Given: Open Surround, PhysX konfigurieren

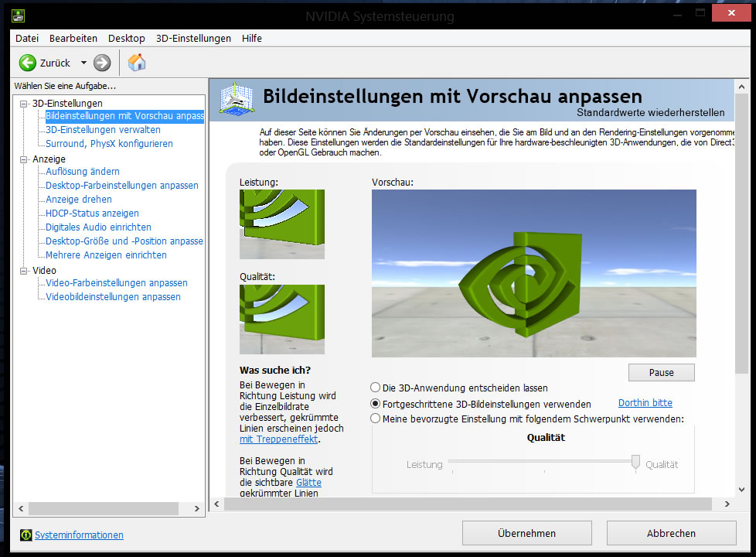Looking at the screenshot, I should 110,144.
